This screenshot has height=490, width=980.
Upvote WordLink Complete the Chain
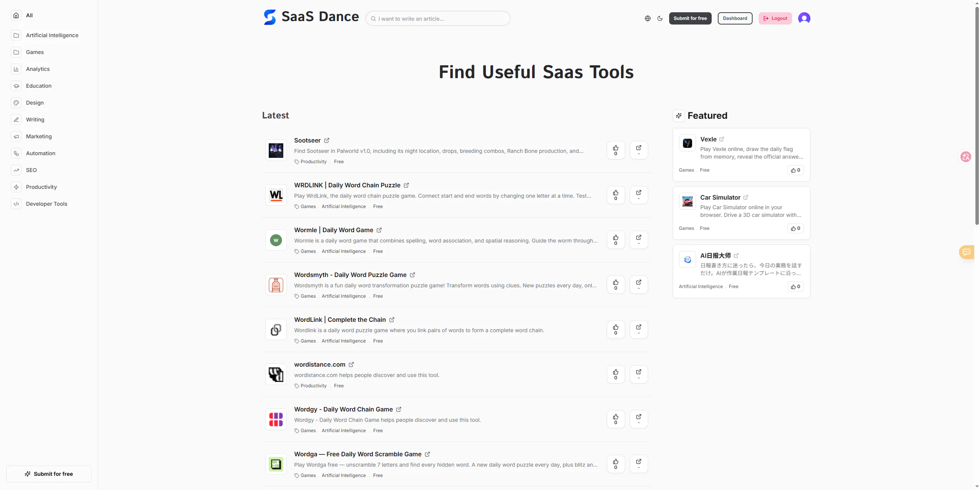[616, 329]
